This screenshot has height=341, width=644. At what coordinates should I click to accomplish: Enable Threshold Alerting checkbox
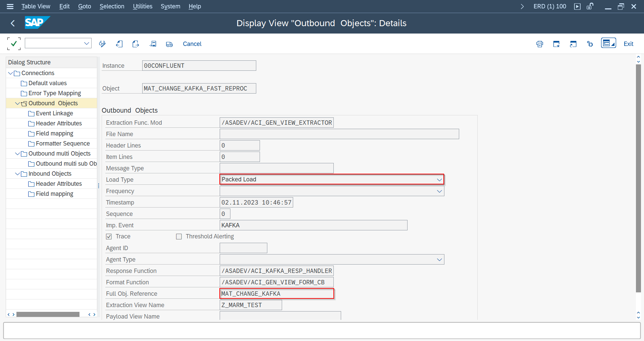point(179,236)
